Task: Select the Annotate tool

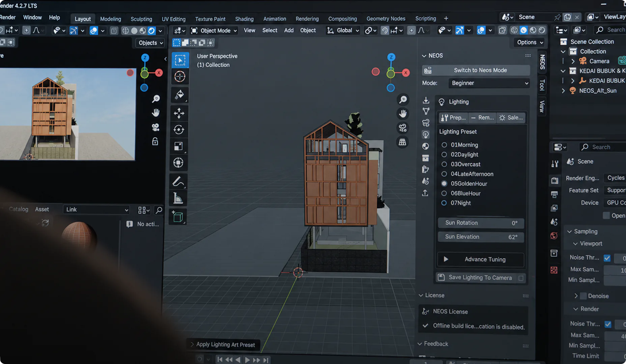Action: pyautogui.click(x=178, y=182)
